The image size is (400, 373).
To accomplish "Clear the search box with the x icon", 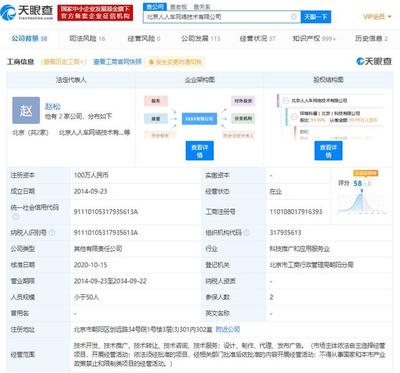I will click(294, 17).
